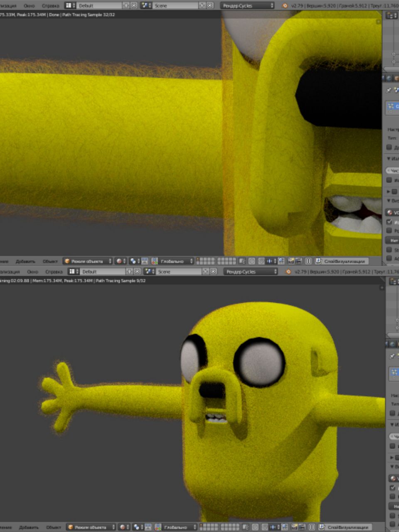Open Глобально orientation dropdown in the upper header
The height and width of the screenshot is (532, 399).
pos(176,261)
